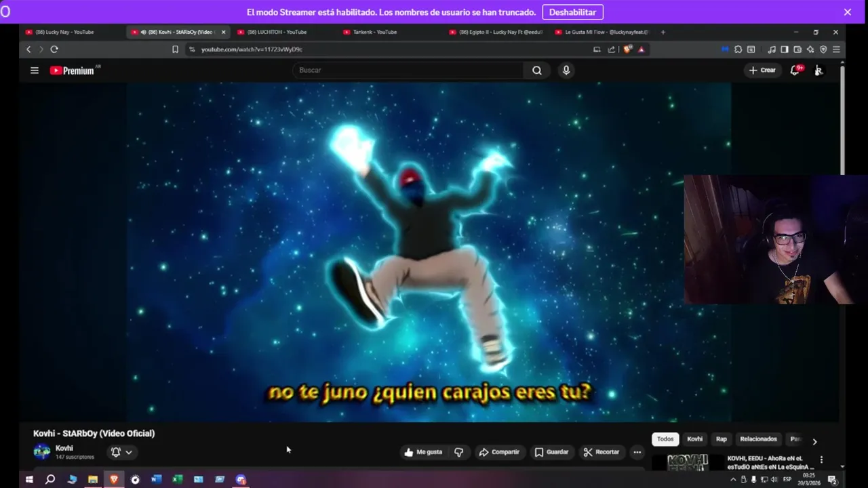This screenshot has height=488, width=868.
Task: Open options for KOVHI, EEDU recommended video
Action: (x=821, y=460)
